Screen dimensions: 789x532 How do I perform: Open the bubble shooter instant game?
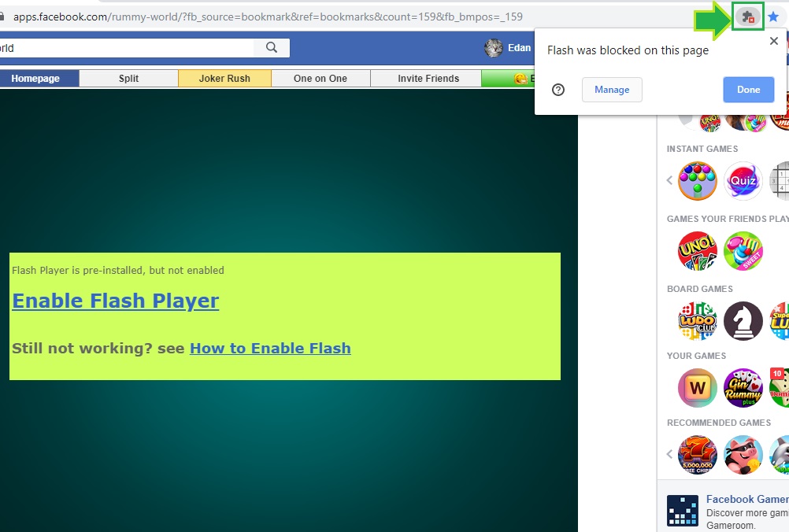coord(698,180)
